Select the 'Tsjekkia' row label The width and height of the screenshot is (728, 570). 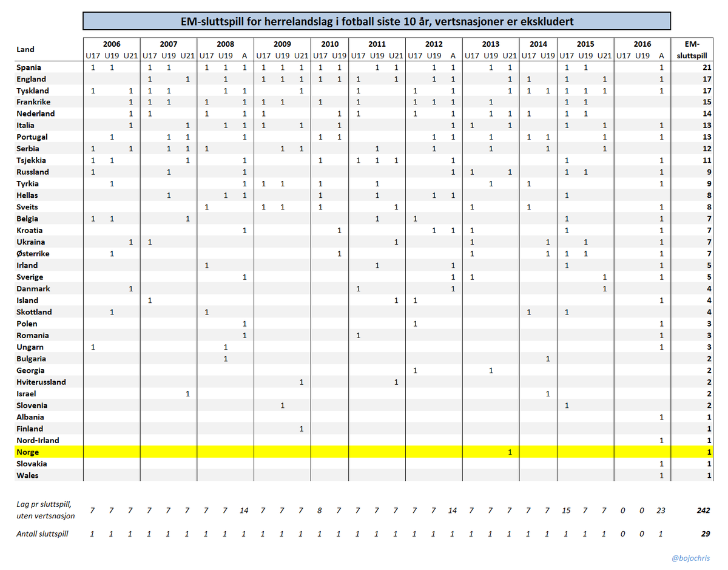coord(32,160)
